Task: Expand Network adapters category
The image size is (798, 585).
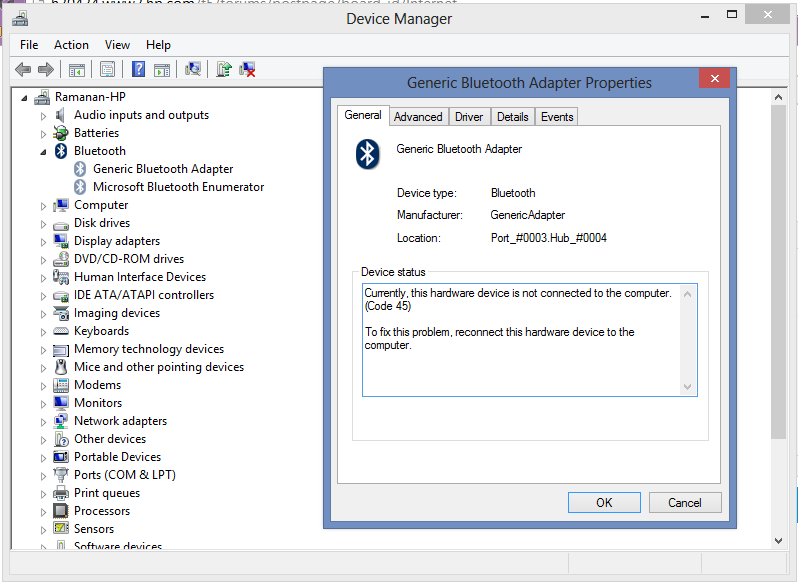Action: 43,421
